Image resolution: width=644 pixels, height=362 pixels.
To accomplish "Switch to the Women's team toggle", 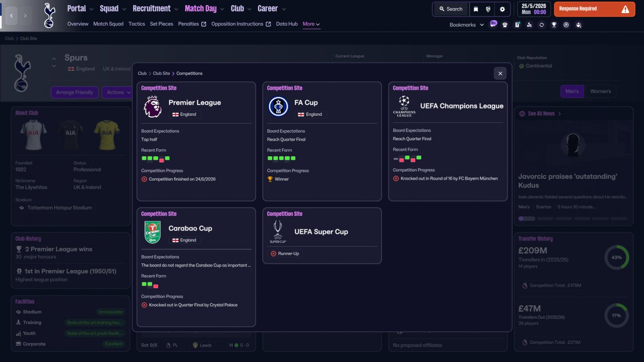I will [600, 92].
